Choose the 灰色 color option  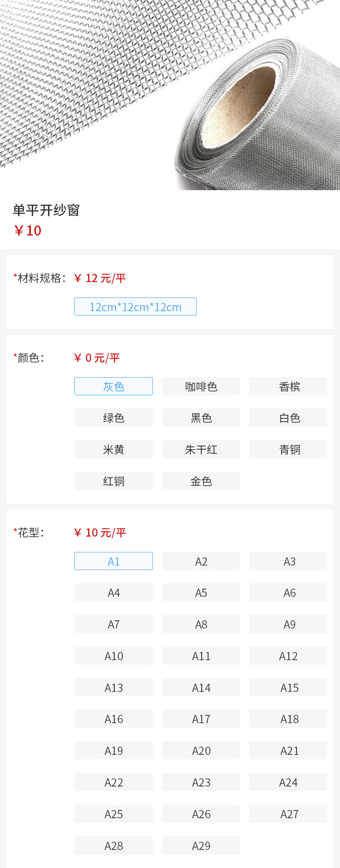coord(113,386)
